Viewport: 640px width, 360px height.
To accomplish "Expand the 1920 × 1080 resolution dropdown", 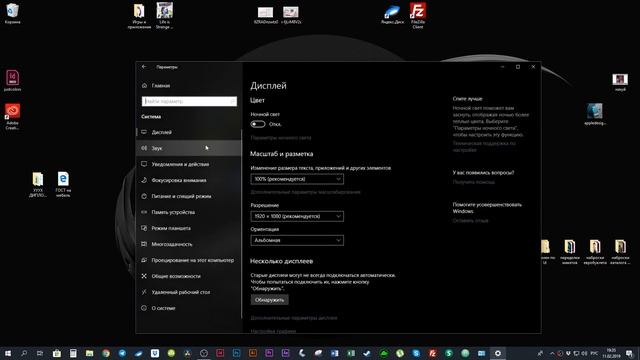I will tap(297, 216).
